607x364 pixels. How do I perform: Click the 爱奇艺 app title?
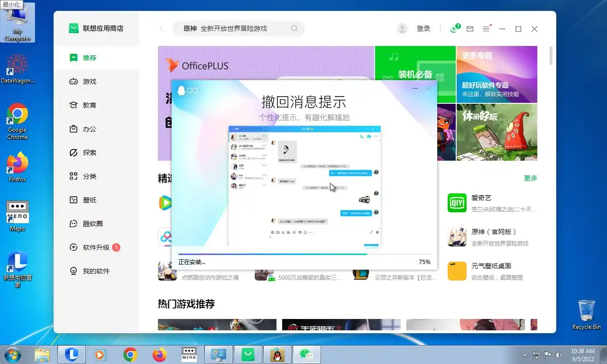(481, 198)
